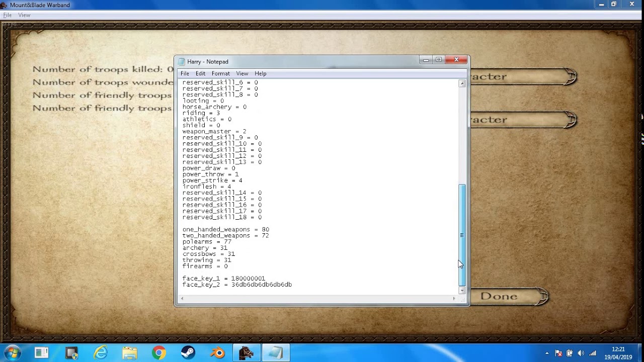Open the network signal tray icon

[593, 353]
